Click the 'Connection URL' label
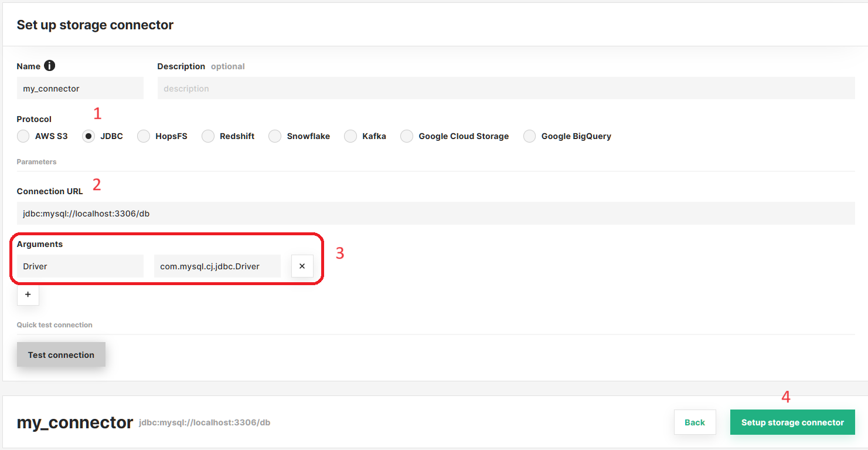Viewport: 868px width, 450px height. coord(50,191)
